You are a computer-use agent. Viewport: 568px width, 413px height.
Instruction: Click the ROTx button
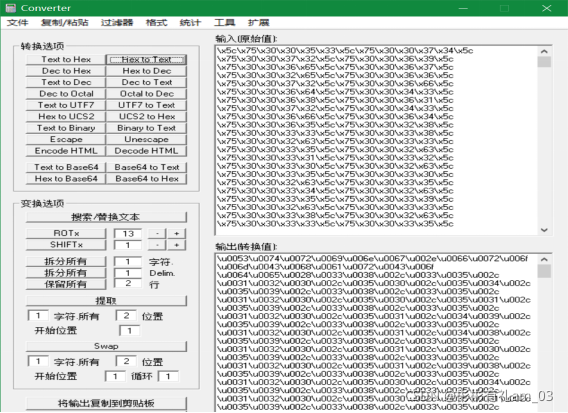click(66, 233)
